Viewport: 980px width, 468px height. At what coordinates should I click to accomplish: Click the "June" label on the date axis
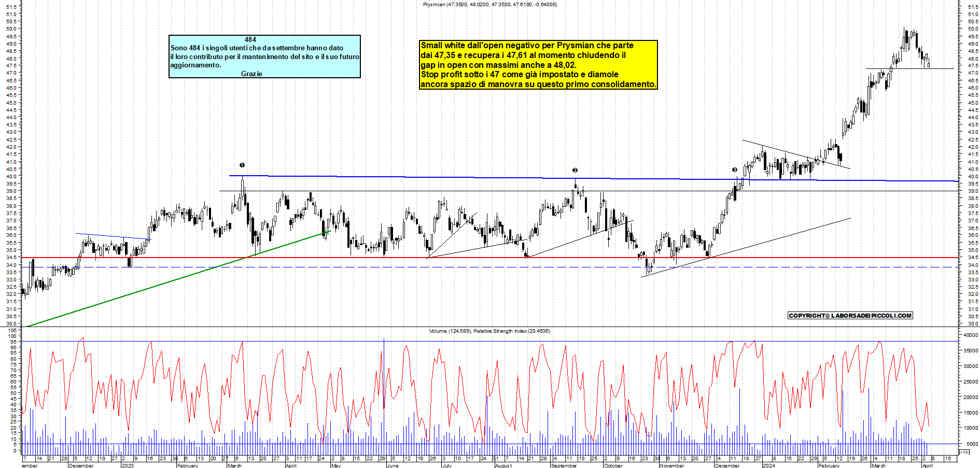pos(393,465)
